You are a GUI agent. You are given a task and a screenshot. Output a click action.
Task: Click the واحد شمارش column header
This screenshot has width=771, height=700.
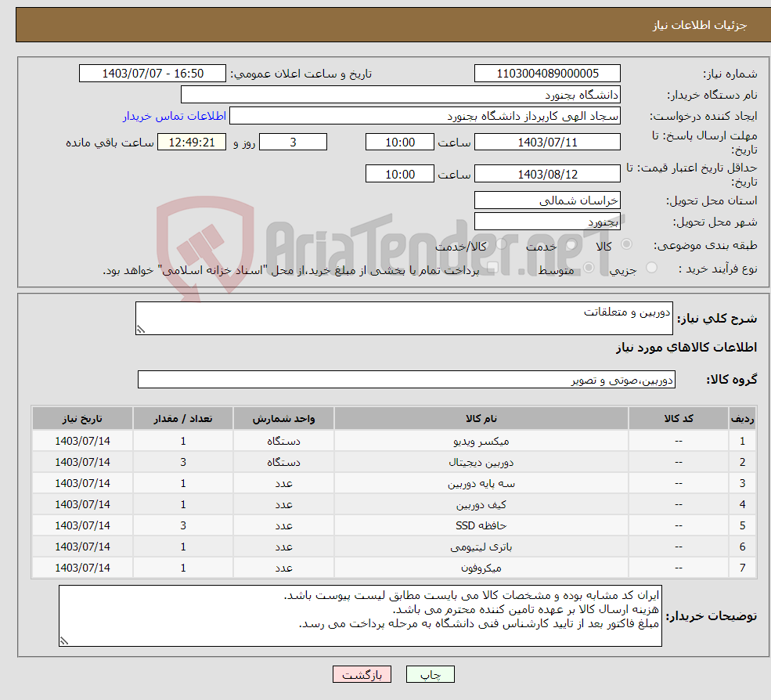click(283, 418)
